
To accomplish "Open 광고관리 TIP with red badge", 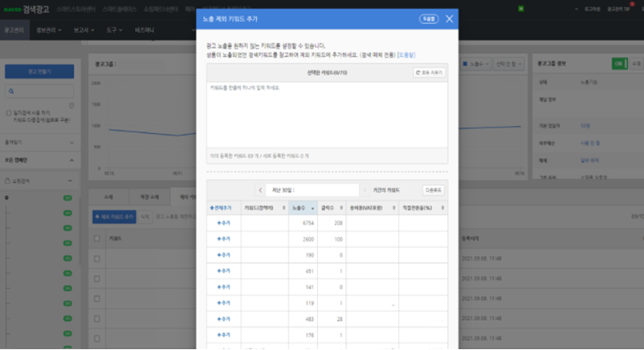I will coord(619,9).
